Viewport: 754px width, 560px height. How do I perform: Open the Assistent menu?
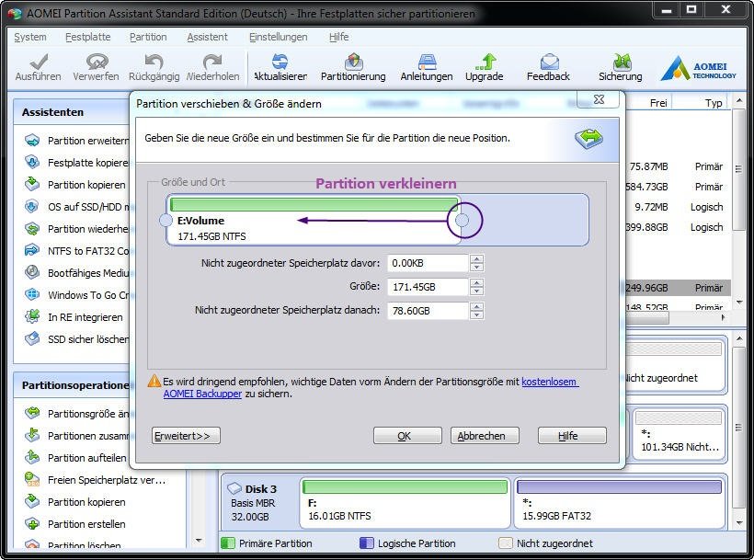pyautogui.click(x=207, y=37)
